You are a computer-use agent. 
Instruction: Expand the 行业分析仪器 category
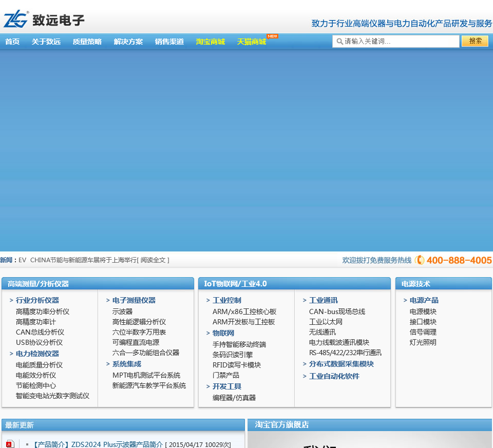(x=37, y=300)
